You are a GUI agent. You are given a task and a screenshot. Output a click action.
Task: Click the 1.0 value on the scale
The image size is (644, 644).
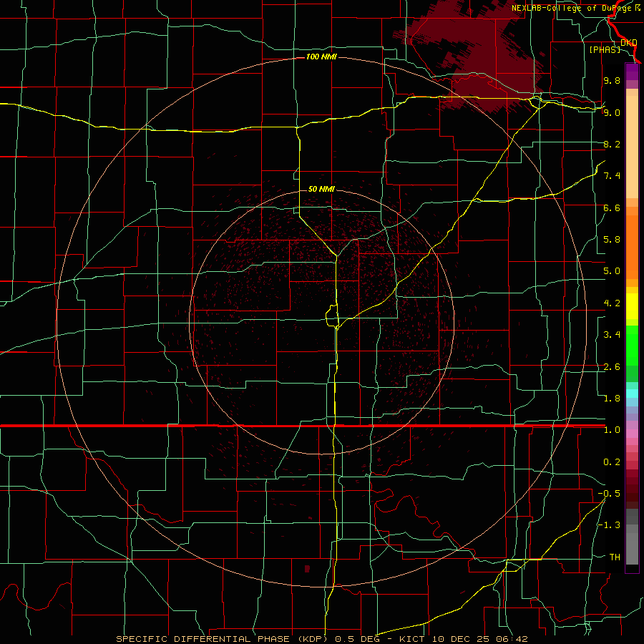pos(612,430)
